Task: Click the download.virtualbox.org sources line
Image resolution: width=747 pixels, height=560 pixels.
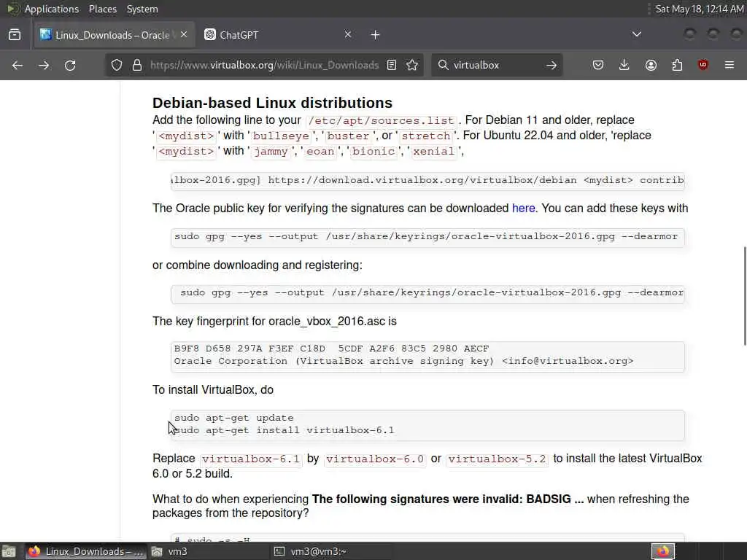Action: coord(427,181)
